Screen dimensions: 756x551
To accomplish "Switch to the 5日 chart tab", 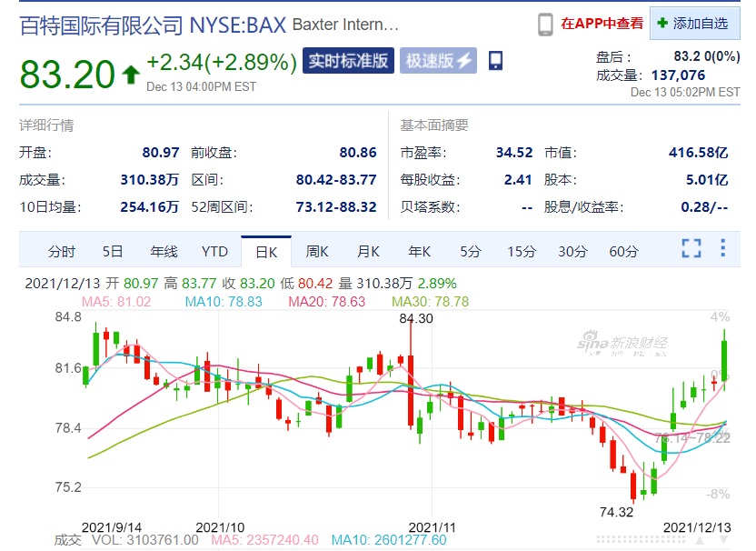I will click(x=113, y=251).
